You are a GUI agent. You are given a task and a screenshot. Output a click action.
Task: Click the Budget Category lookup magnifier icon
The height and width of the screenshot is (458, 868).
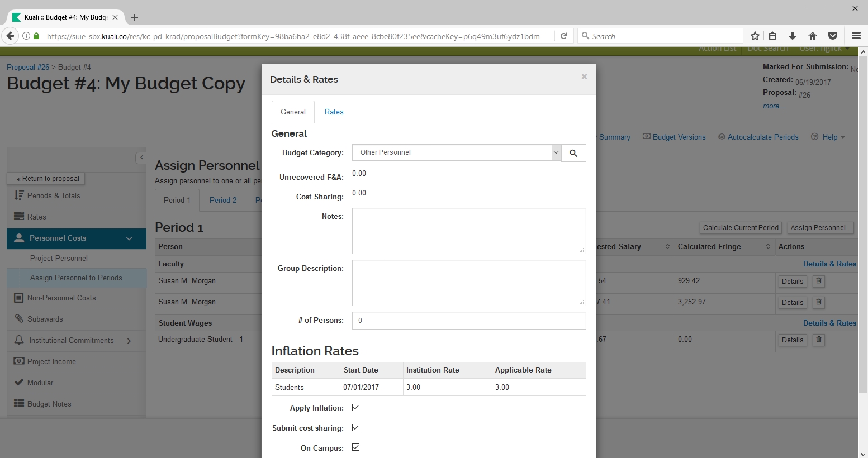point(573,153)
